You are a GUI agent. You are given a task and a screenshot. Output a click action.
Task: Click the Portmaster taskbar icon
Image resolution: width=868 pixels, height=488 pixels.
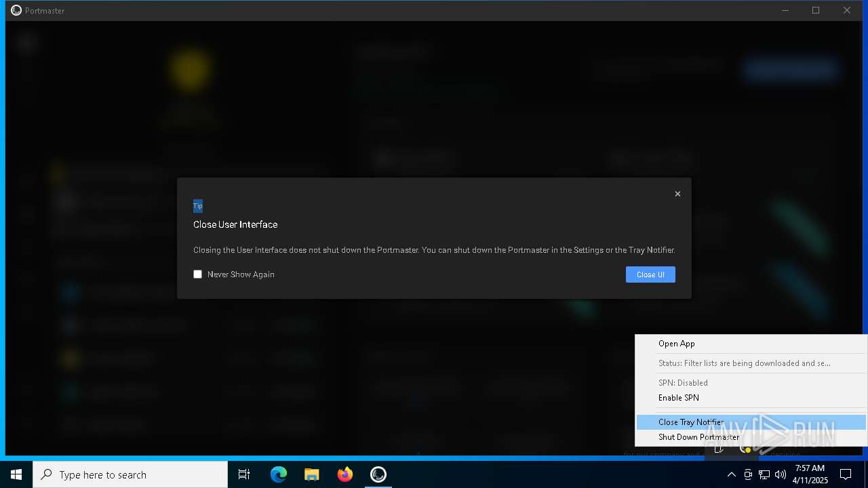pos(378,474)
